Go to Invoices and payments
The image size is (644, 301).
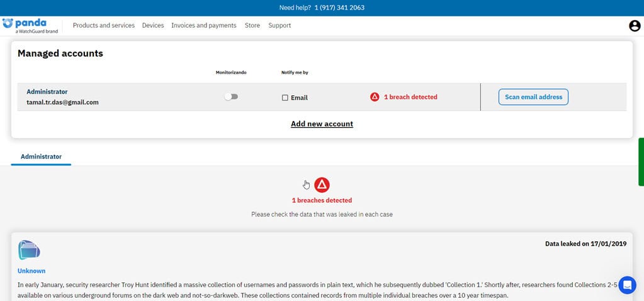coord(204,25)
